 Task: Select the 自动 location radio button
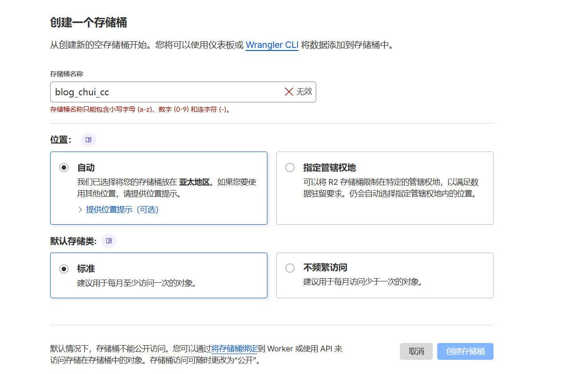(64, 168)
